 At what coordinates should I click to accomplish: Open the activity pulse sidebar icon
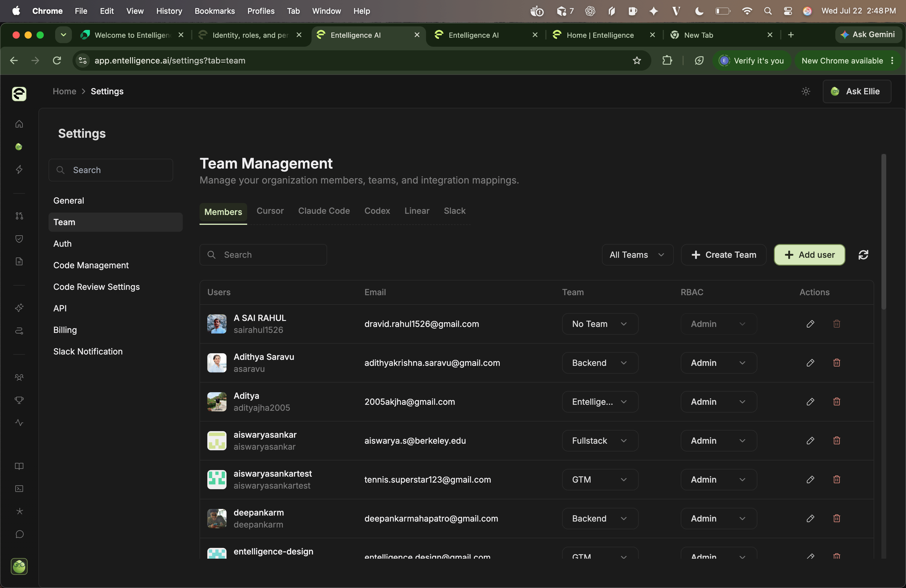click(x=19, y=422)
